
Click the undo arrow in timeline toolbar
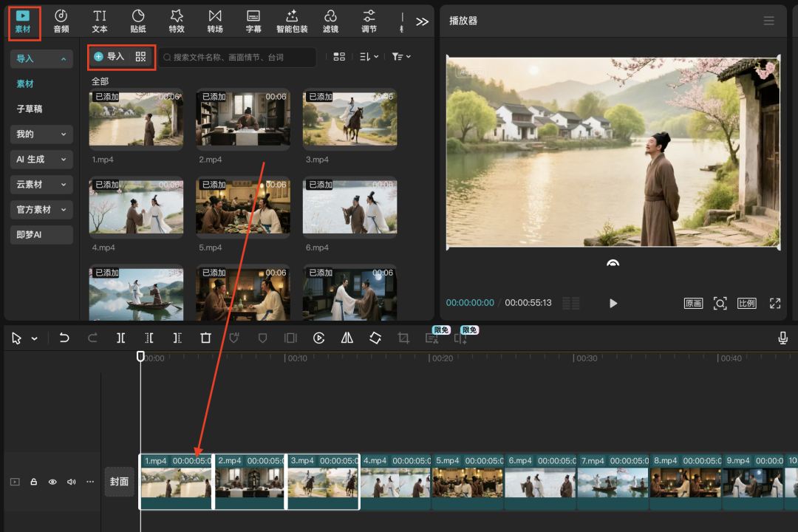pyautogui.click(x=64, y=338)
